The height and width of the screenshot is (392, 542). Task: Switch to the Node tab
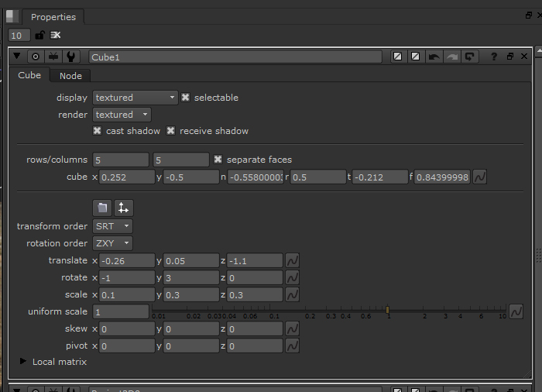pos(70,75)
